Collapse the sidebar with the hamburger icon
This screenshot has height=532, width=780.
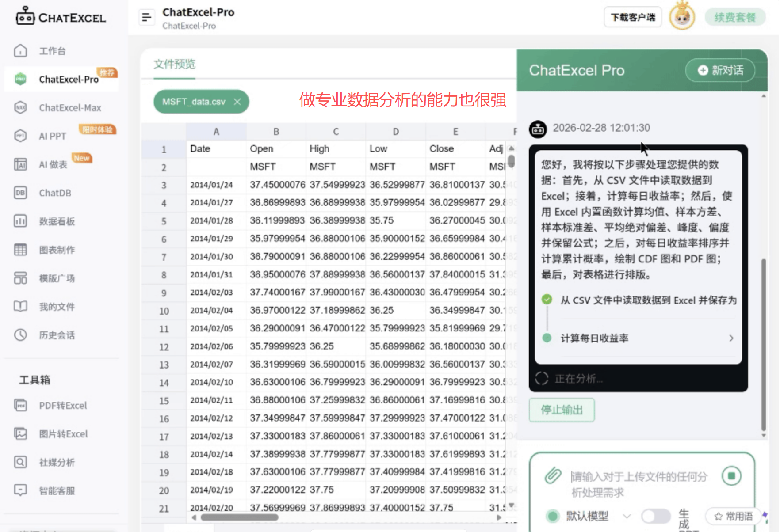(146, 17)
